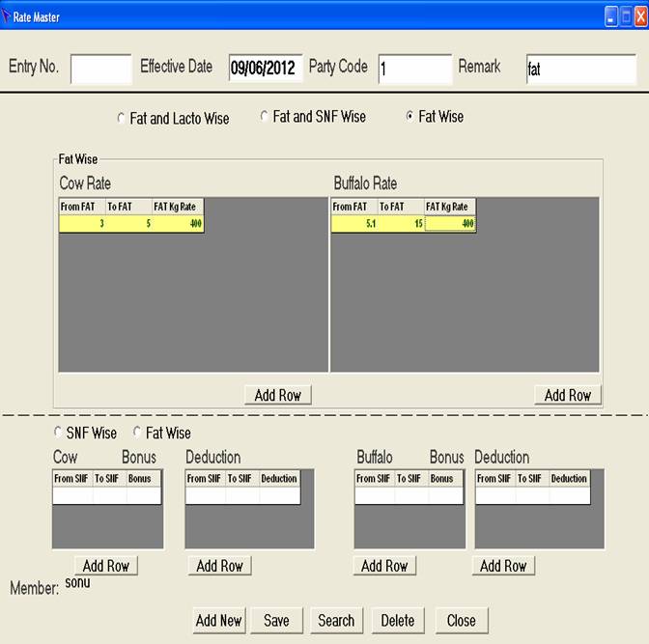Select the Cow Rate FAT Kg Rate cell
Screen dimensions: 649x644
(x=178, y=224)
